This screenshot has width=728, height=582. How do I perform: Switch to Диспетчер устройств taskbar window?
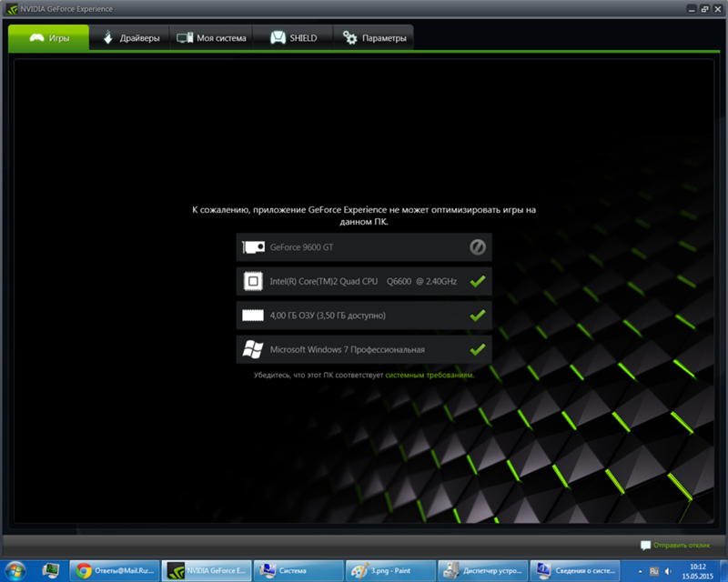pos(483,571)
